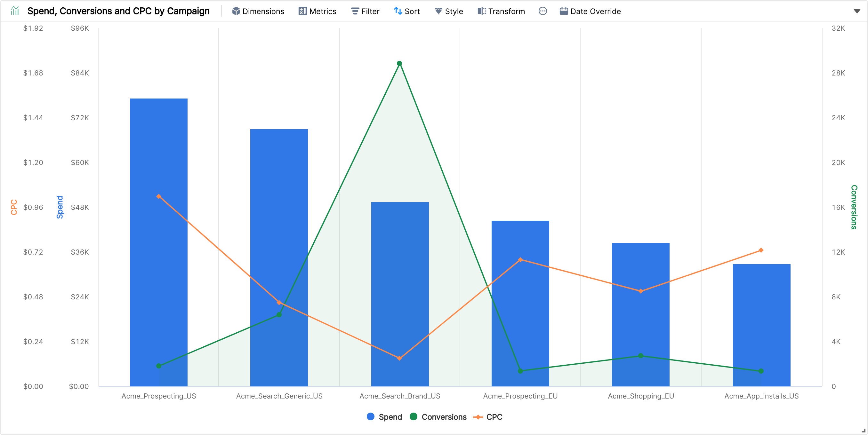This screenshot has width=868, height=435.
Task: Toggle Conversions series in legend
Action: click(x=438, y=417)
